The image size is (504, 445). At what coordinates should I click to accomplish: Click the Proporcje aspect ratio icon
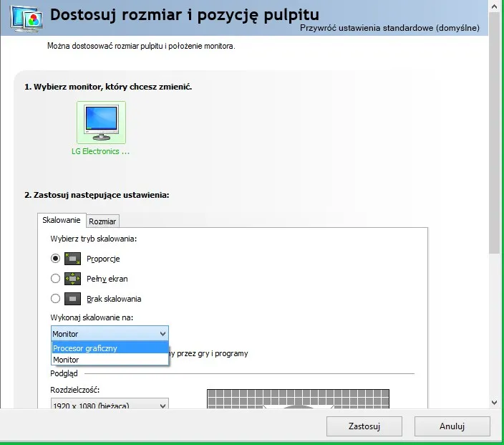72,259
